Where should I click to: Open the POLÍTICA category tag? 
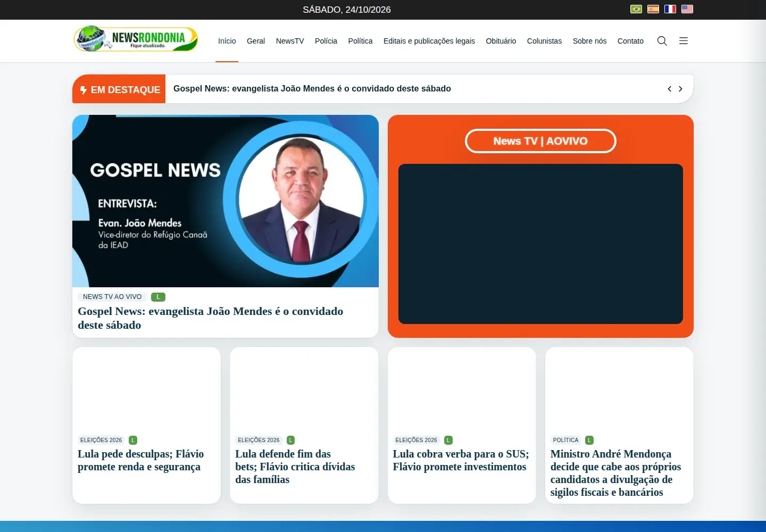click(565, 440)
